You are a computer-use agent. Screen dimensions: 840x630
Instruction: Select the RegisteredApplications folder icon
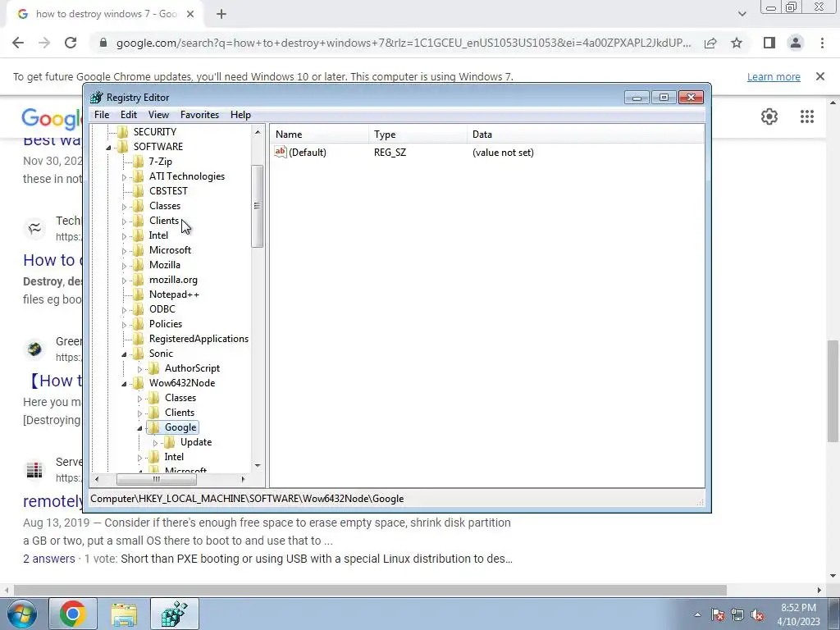(138, 339)
